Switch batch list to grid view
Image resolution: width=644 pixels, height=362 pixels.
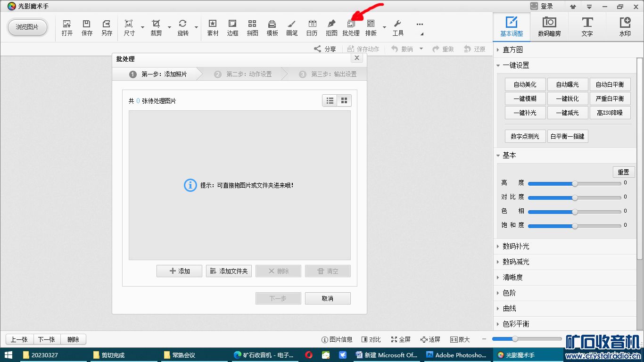point(344,100)
